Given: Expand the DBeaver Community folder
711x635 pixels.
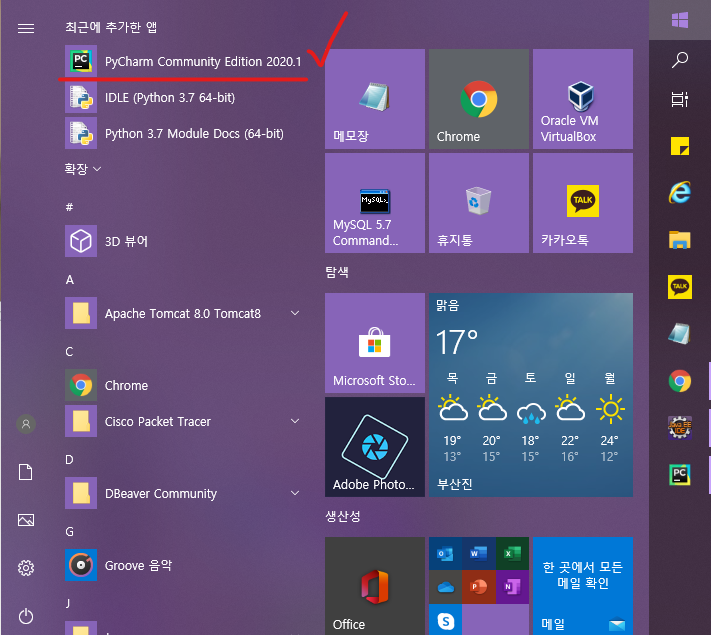Looking at the screenshot, I should tap(184, 493).
